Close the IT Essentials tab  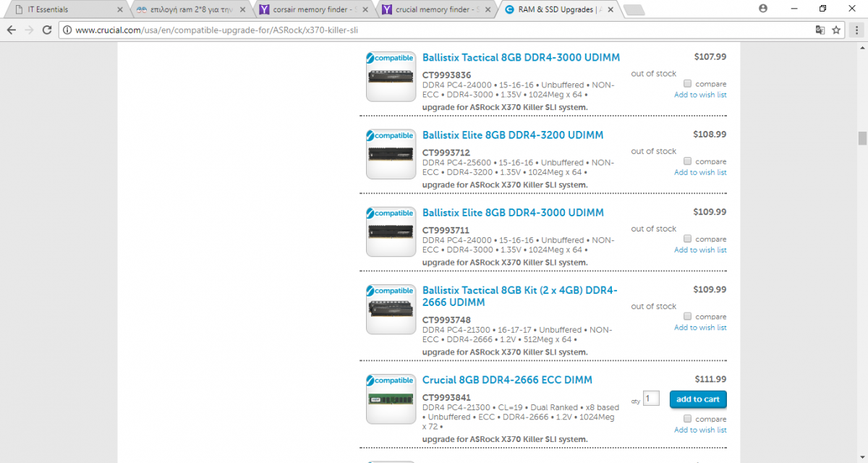pos(120,10)
